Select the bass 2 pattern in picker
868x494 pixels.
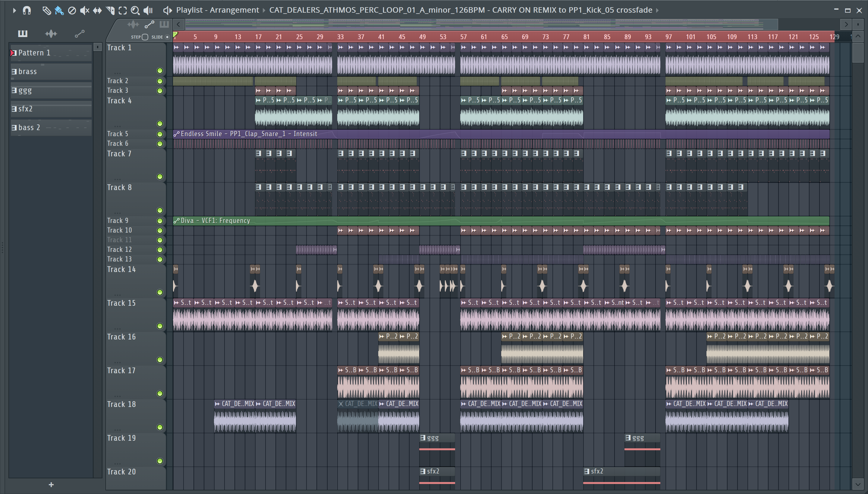click(51, 128)
